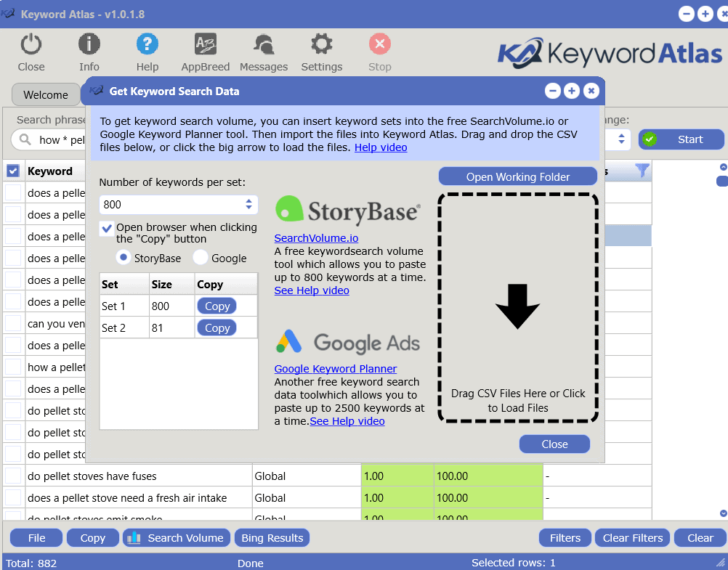
Task: Switch to the Welcome tab
Action: 46,94
